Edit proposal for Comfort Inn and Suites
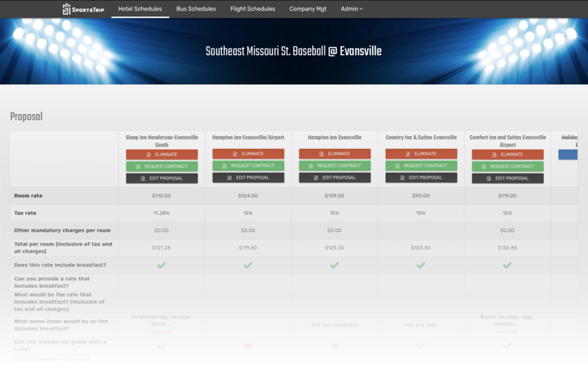The width and height of the screenshot is (588, 368). pos(507,178)
